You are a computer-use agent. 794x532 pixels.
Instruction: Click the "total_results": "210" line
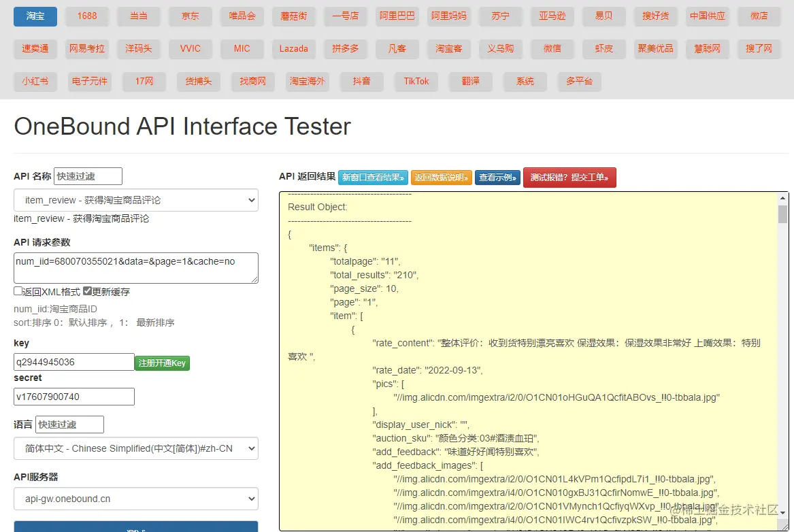(x=374, y=275)
